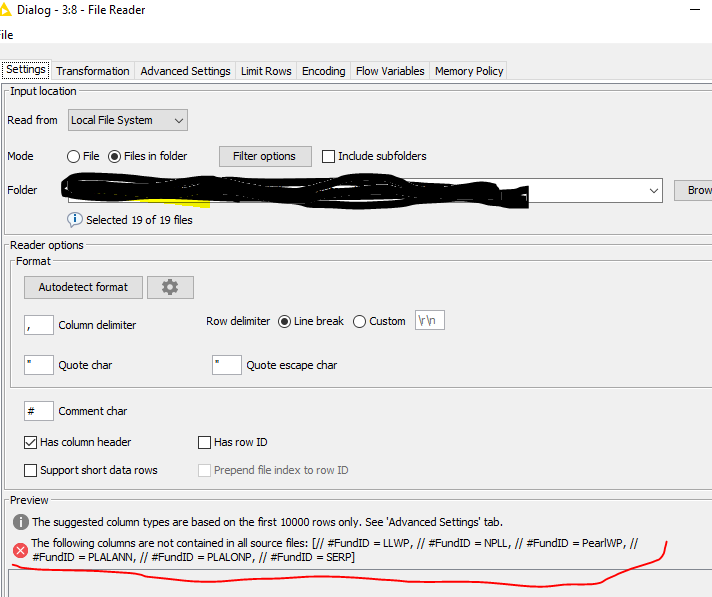Click the Filter options button
This screenshot has height=597, width=712.
265,156
